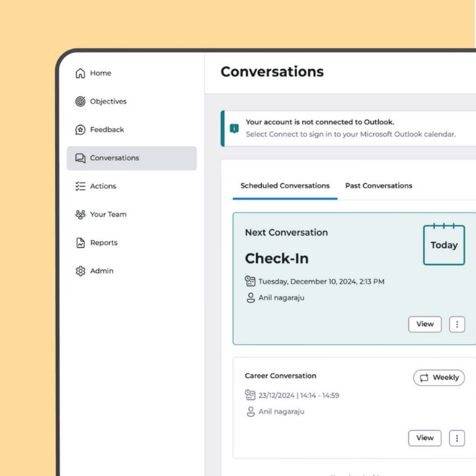
Task: Open Admin gear icon
Action: [x=80, y=271]
